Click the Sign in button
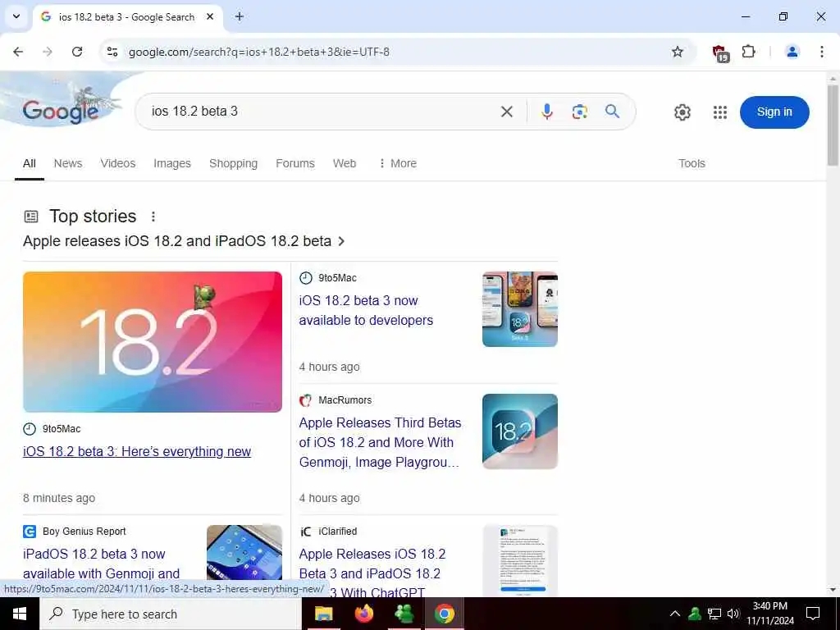 [x=774, y=112]
